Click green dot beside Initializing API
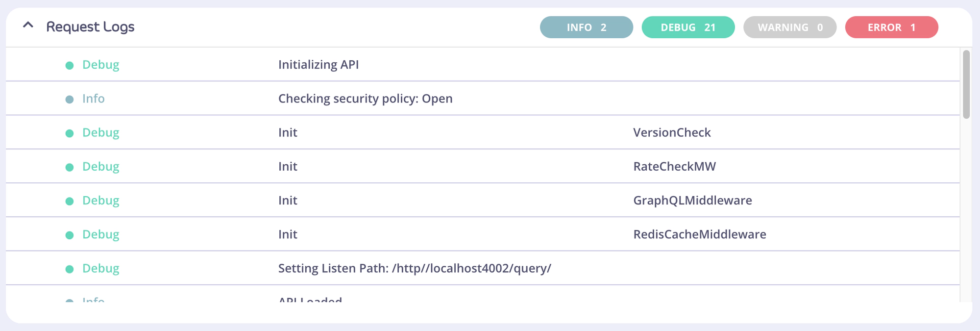 pos(70,65)
